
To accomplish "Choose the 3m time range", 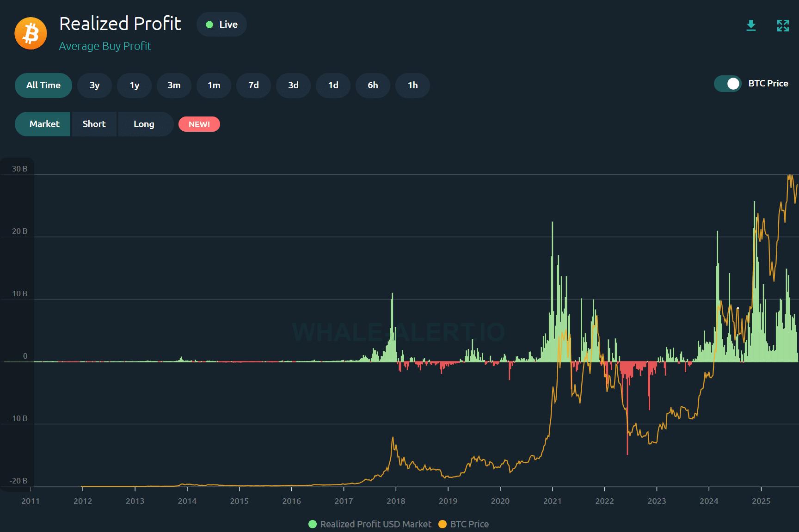I will pos(174,86).
